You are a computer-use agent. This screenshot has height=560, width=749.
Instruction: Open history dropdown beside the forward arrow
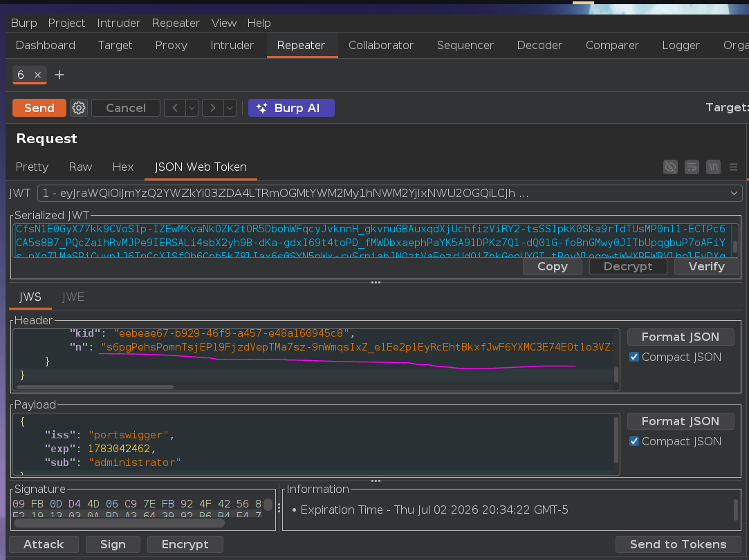(x=230, y=108)
